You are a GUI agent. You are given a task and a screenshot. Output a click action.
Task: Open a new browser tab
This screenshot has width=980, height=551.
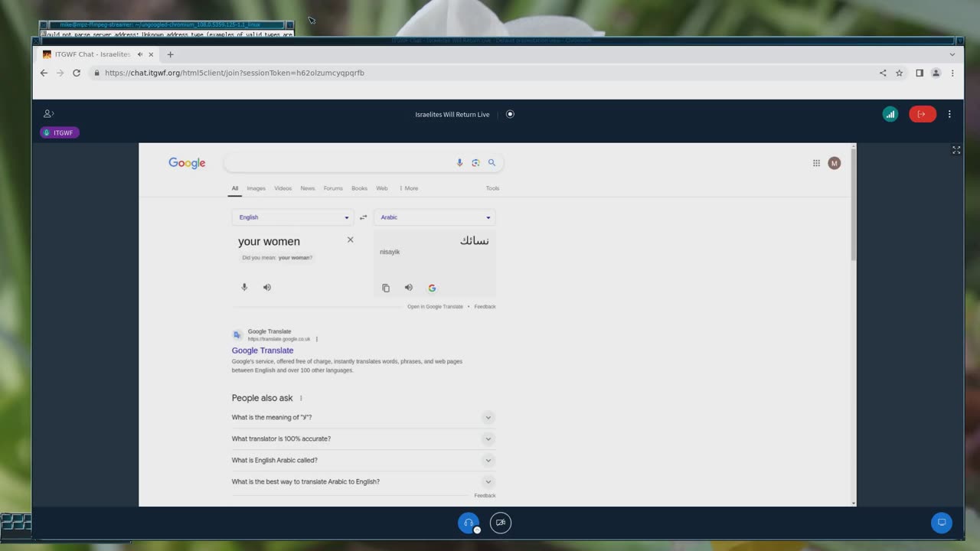[170, 54]
